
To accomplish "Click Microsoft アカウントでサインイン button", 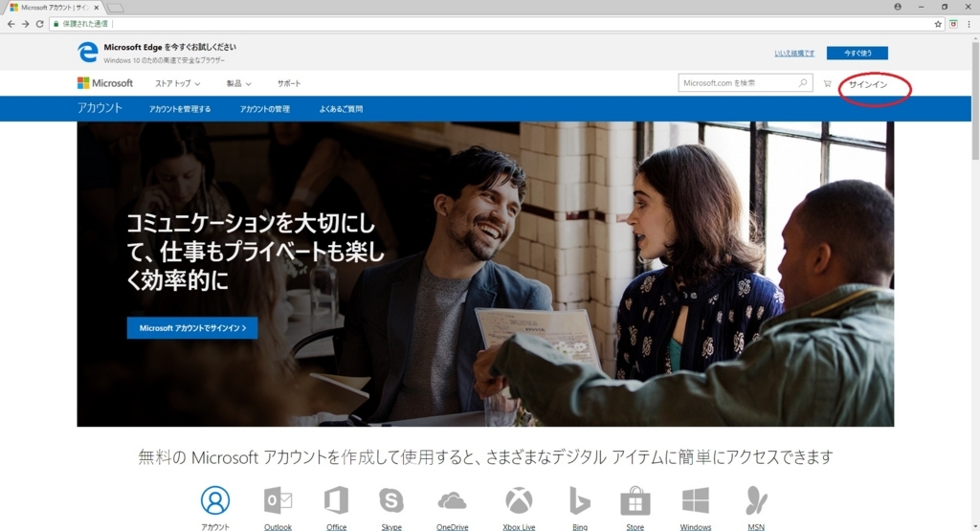I will pyautogui.click(x=192, y=328).
